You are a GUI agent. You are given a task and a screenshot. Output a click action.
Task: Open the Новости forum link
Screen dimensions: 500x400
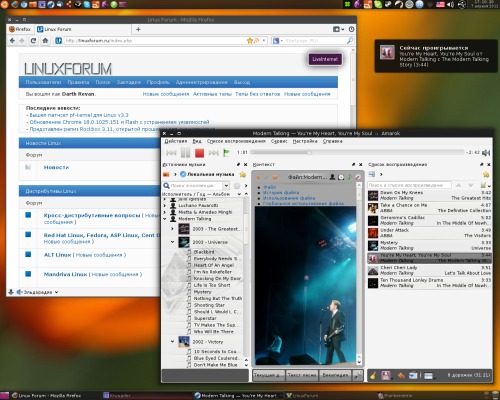click(56, 167)
